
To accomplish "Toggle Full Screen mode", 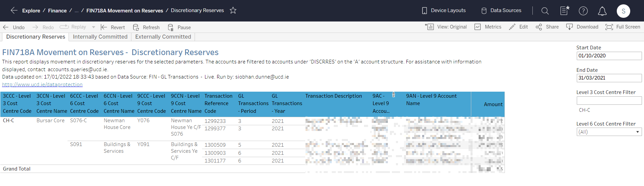I will tap(623, 27).
